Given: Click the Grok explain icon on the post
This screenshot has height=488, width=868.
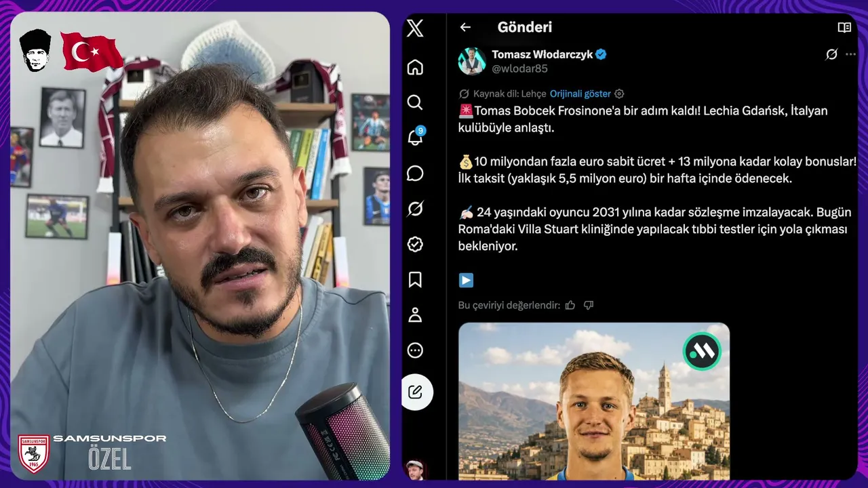Looking at the screenshot, I should coord(831,54).
